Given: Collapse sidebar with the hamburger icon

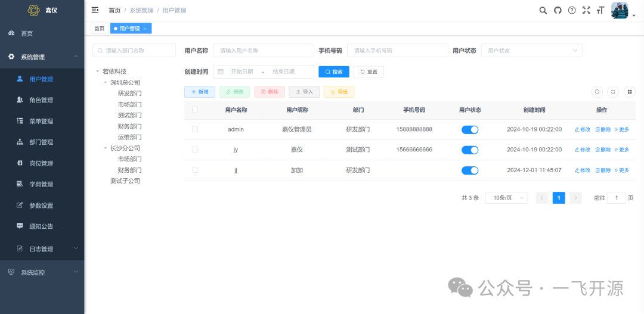Looking at the screenshot, I should pyautogui.click(x=95, y=10).
